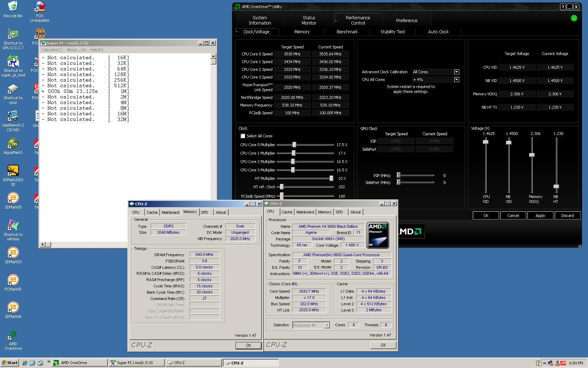
Task: Adjust CPU Core 0 Multiplier slider
Action: click(x=294, y=145)
